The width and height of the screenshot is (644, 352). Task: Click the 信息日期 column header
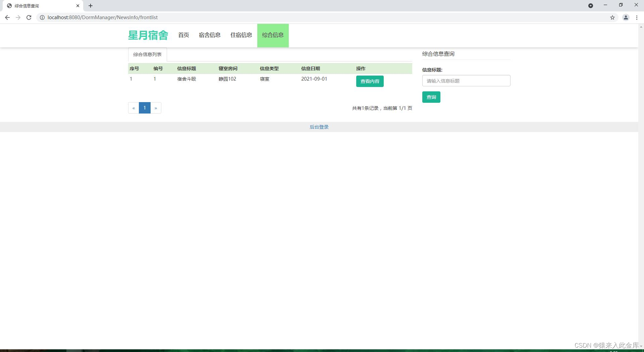(311, 69)
